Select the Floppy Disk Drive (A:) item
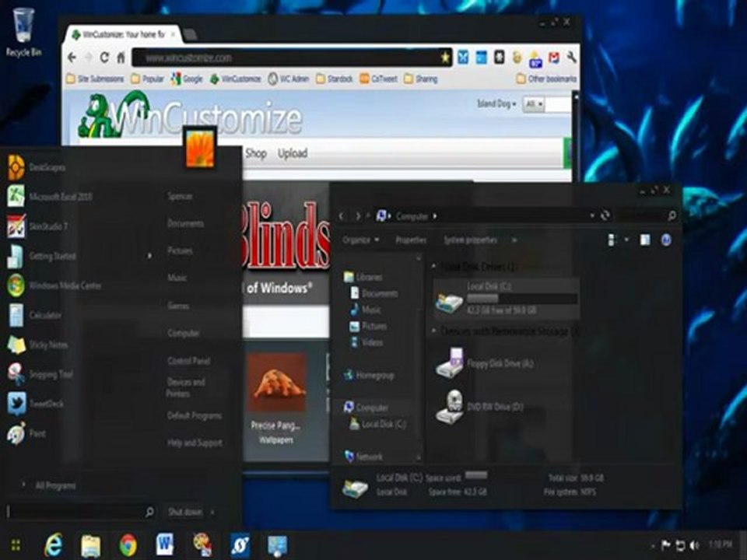The height and width of the screenshot is (560, 747). pyautogui.click(x=484, y=363)
